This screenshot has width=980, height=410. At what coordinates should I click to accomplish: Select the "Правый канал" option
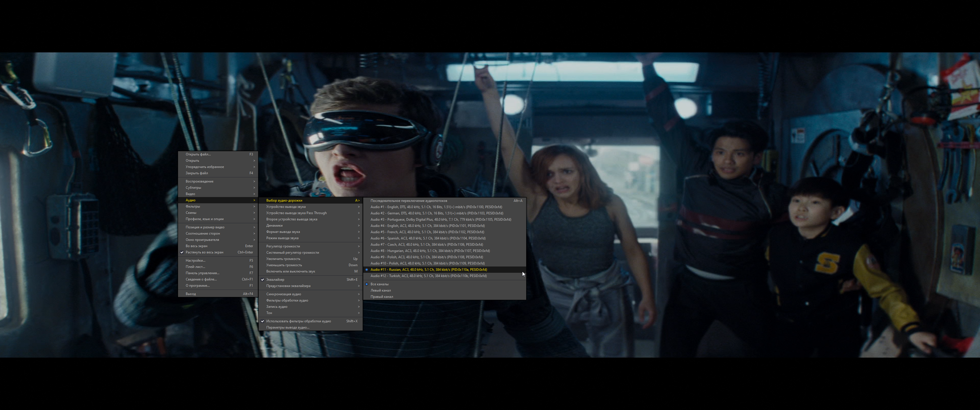[445, 297]
